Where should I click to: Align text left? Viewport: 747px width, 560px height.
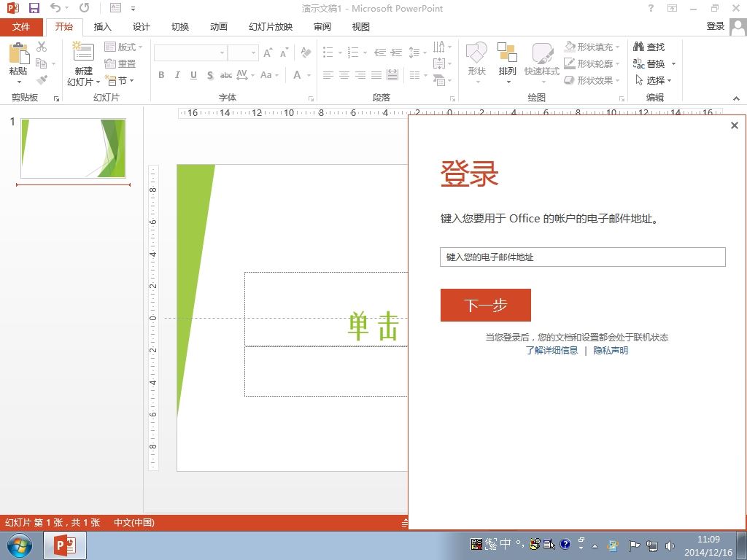328,75
